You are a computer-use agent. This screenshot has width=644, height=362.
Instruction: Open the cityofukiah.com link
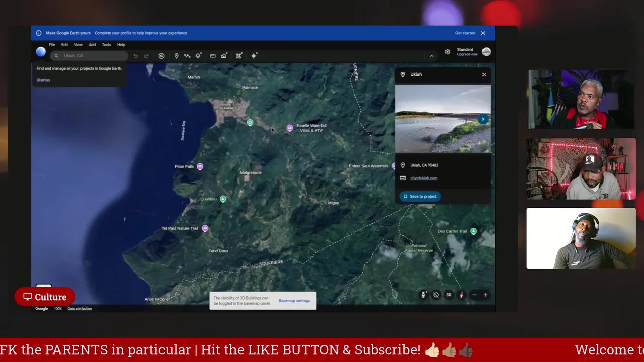424,178
